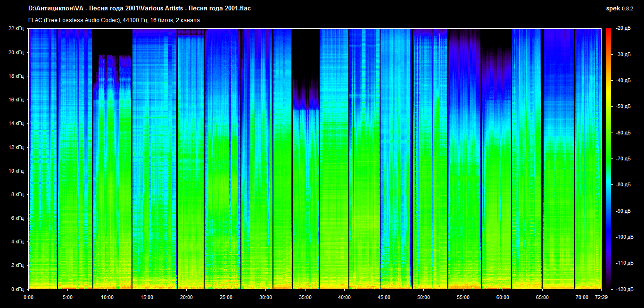Screen dimensions: 644x308
Task: Click the spek 0.8.2 version label
Action: (620, 8)
